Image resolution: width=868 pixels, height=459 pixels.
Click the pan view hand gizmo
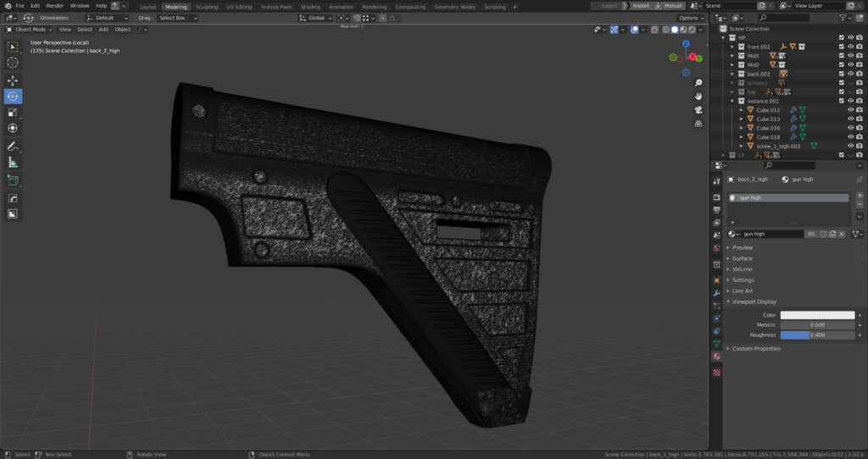[698, 97]
